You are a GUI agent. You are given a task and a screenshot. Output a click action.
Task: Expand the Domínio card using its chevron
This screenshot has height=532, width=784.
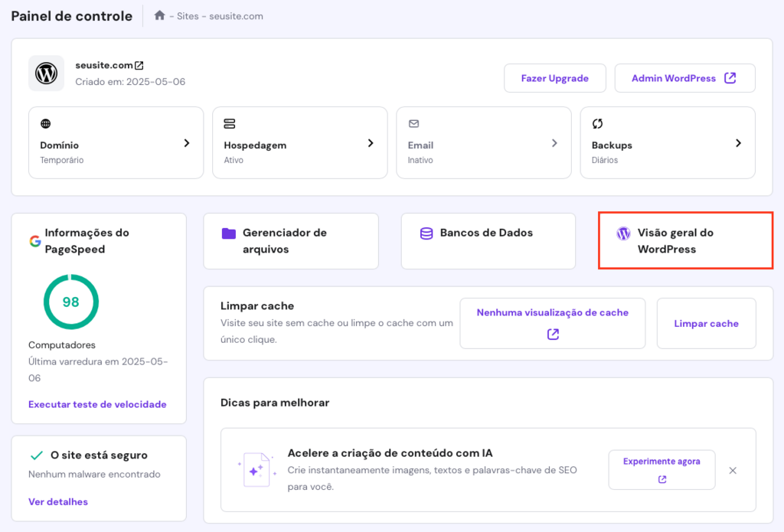[186, 142]
